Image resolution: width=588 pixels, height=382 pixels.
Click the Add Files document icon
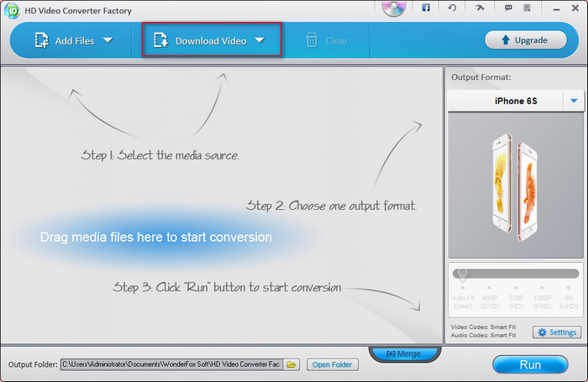tap(41, 40)
